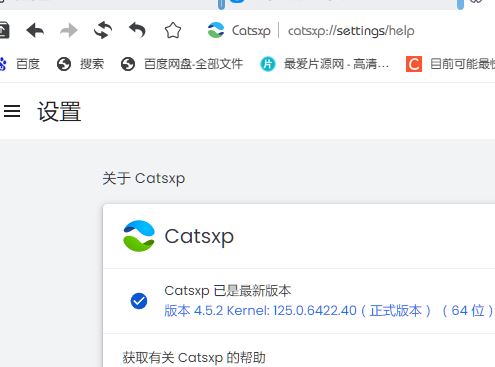495x367 pixels.
Task: Click the undo close tab arrow
Action: (137, 30)
